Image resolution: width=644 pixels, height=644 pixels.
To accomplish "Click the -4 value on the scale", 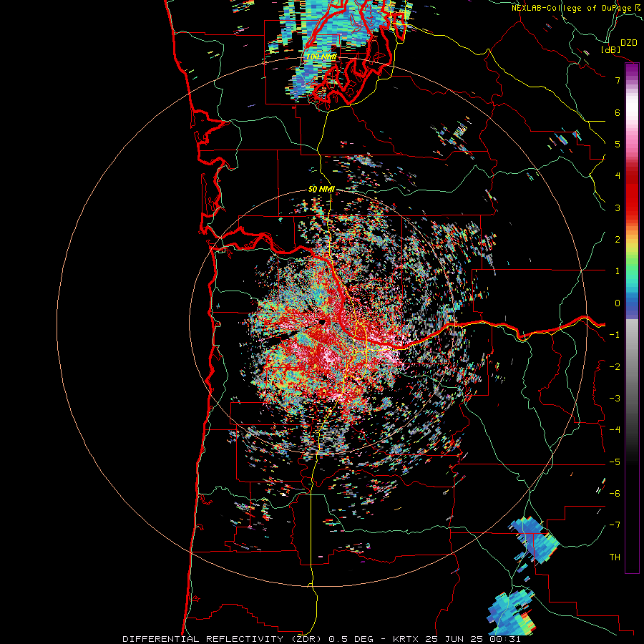I will click(x=615, y=430).
